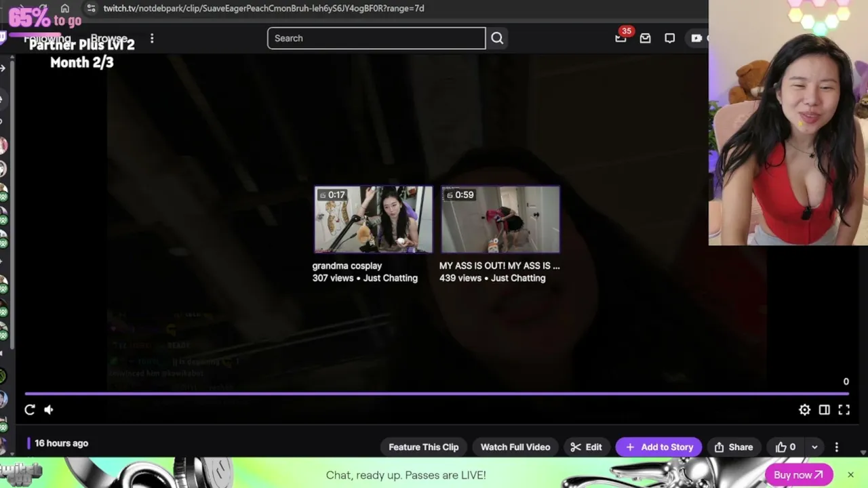Open the Whispers tray icon
868x488 pixels.
646,38
